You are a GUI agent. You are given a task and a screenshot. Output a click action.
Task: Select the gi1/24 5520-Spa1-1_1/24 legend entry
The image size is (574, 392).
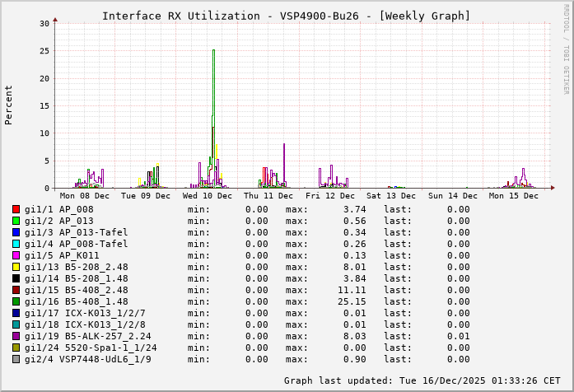coord(91,348)
